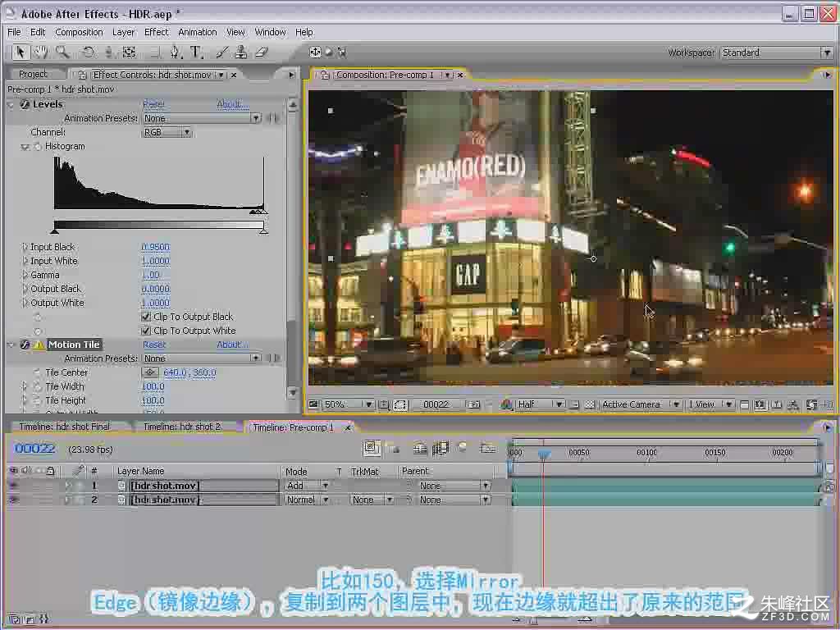Click the Local Axis mode icon
Viewport: 840px width, 630px height.
(x=315, y=52)
